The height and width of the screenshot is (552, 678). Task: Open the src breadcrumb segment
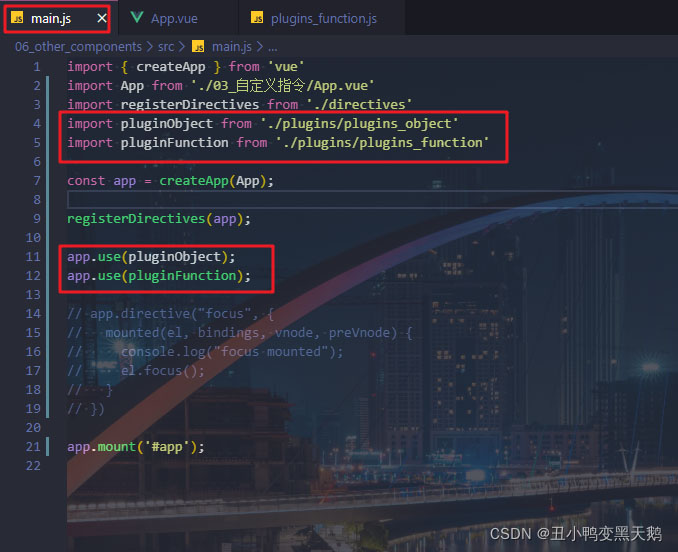coord(166,46)
